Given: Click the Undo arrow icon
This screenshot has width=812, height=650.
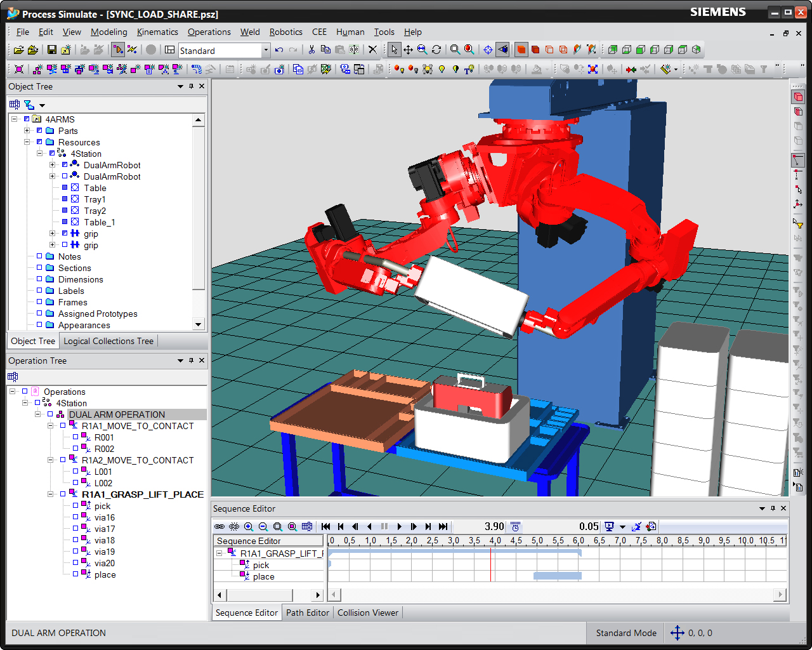Looking at the screenshot, I should click(x=279, y=50).
